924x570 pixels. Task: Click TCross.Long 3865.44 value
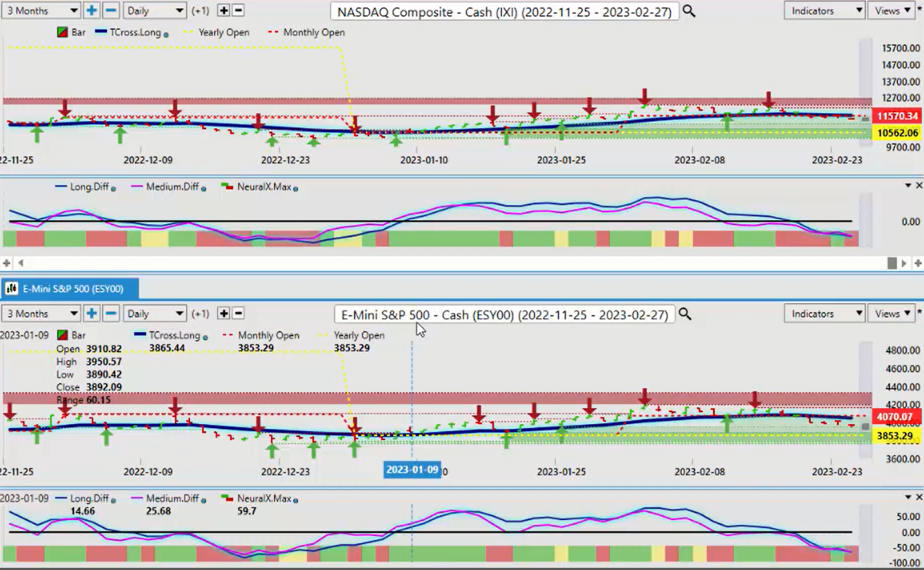[x=167, y=348]
